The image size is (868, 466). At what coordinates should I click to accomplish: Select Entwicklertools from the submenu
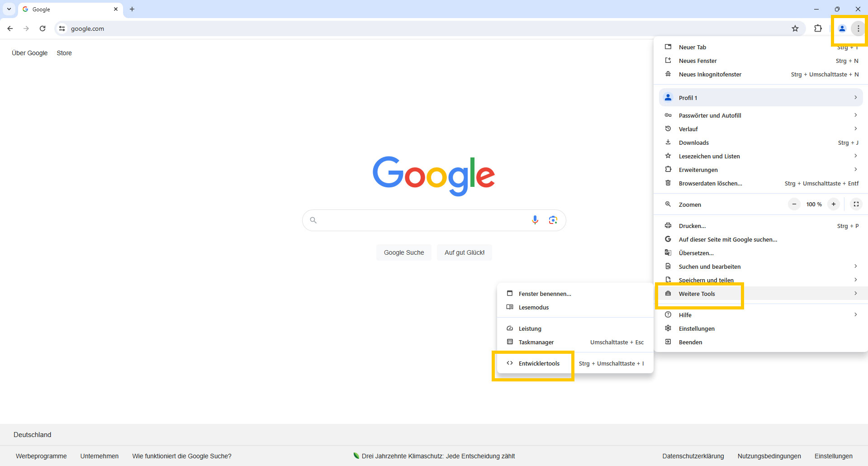tap(539, 363)
